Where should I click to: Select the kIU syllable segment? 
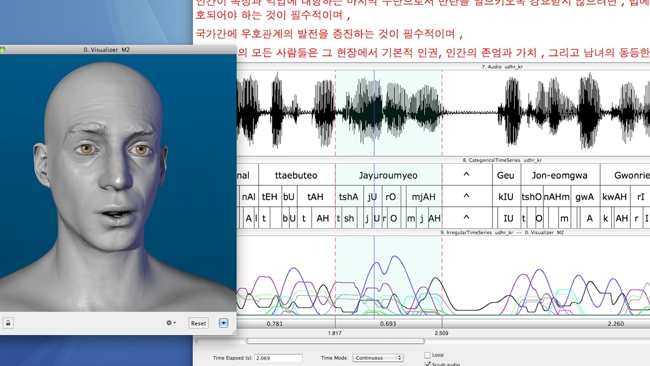(x=506, y=197)
